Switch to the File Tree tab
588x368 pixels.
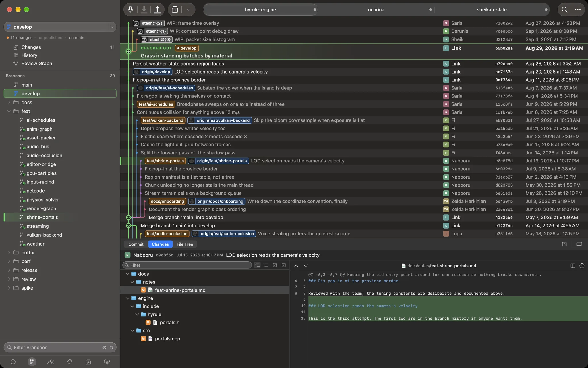pos(185,244)
